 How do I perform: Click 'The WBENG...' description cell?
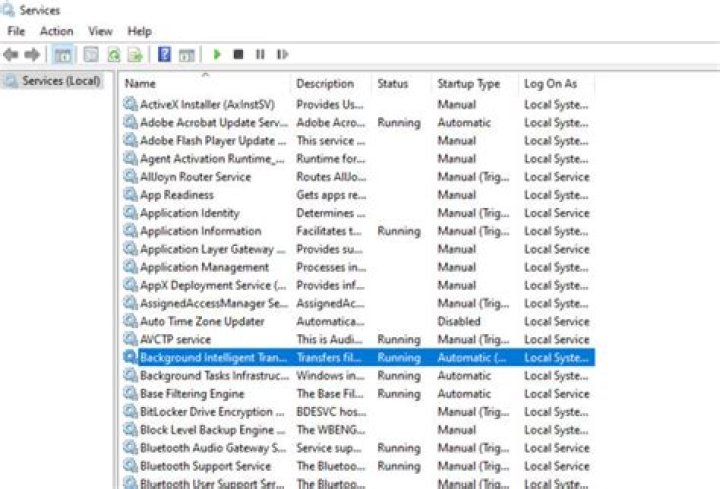331,430
